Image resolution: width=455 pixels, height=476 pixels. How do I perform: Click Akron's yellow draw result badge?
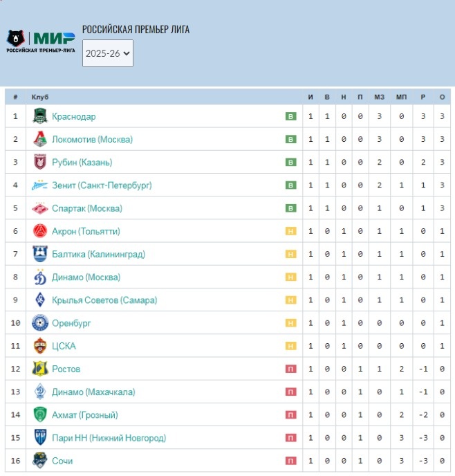click(290, 231)
